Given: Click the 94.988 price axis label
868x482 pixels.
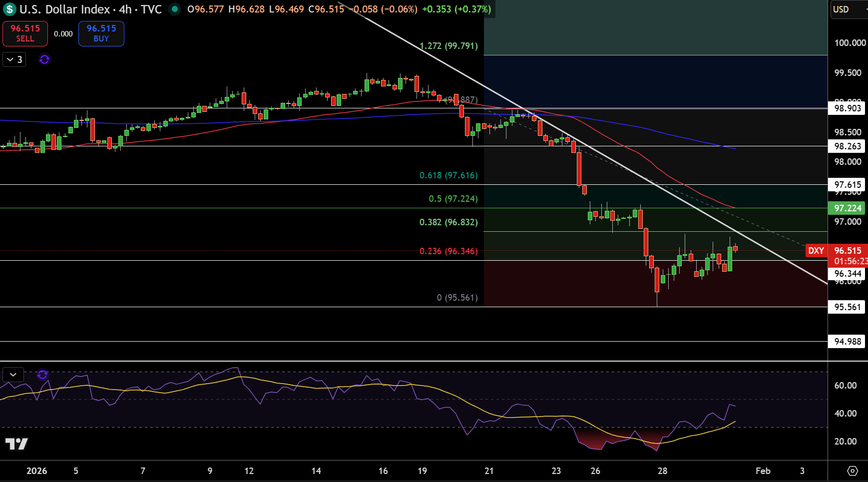Looking at the screenshot, I should 848,342.
